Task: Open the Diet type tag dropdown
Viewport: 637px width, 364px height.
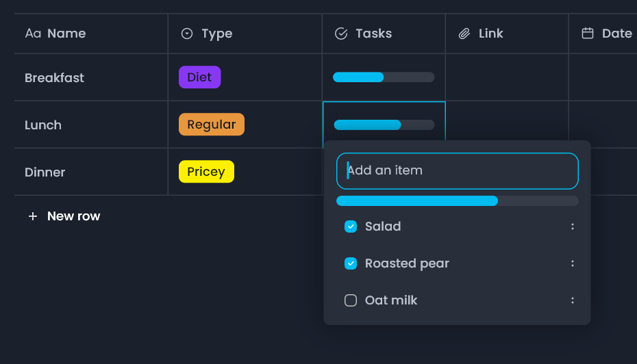Action: 199,77
